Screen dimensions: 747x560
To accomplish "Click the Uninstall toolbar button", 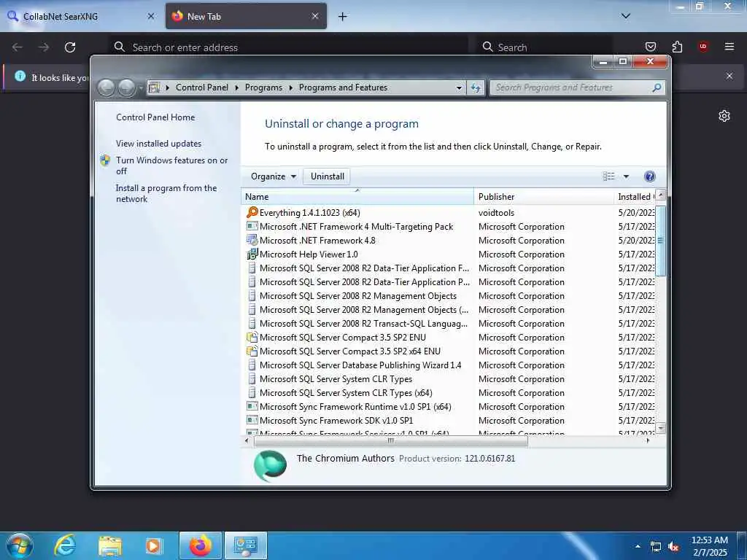I will 328,176.
